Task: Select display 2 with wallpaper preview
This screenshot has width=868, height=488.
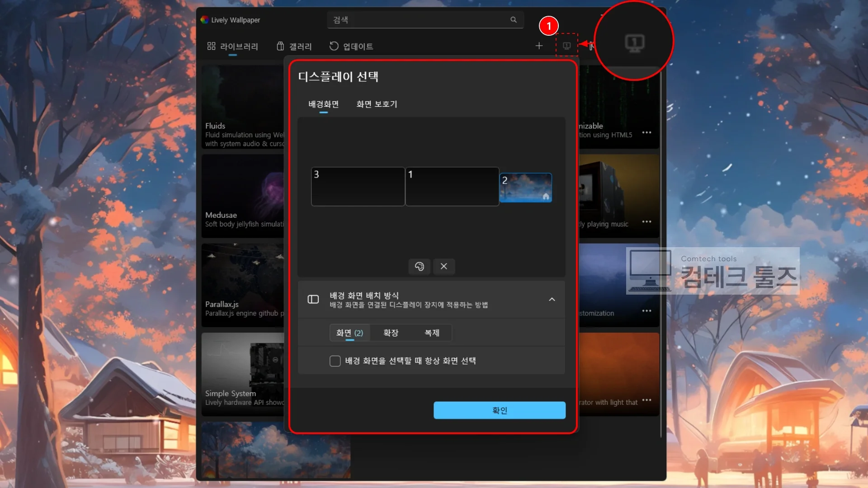Action: tap(526, 188)
